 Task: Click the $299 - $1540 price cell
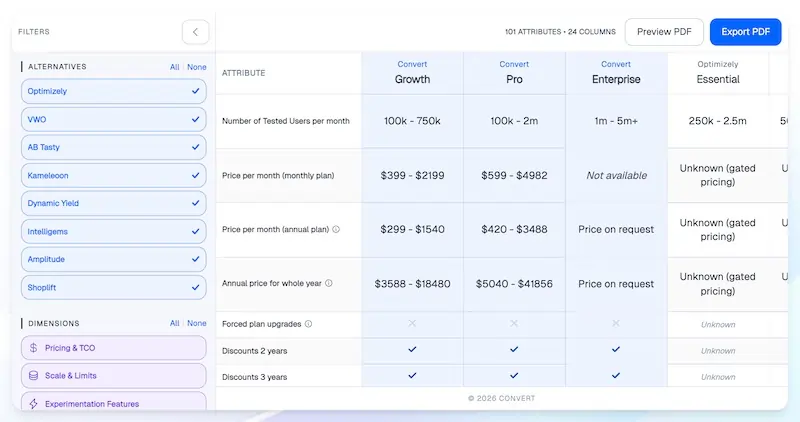tap(412, 230)
